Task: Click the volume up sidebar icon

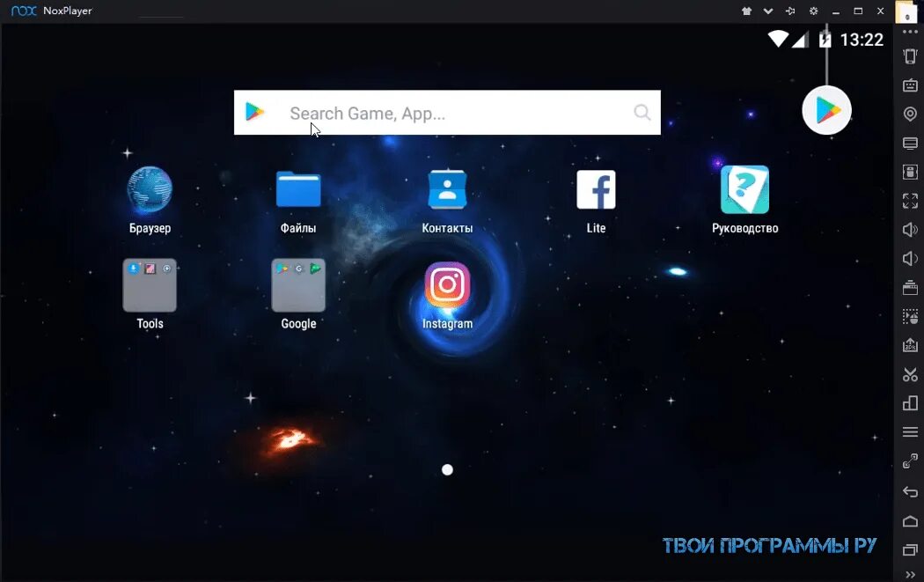Action: tap(910, 230)
